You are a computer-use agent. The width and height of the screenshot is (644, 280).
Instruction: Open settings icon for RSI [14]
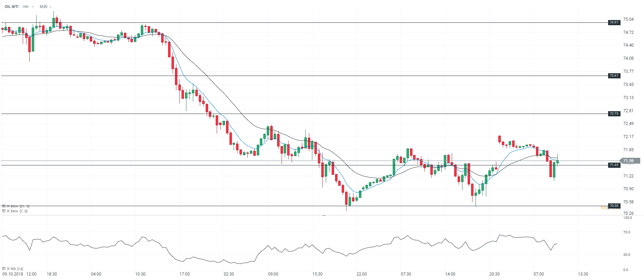(x=4, y=269)
